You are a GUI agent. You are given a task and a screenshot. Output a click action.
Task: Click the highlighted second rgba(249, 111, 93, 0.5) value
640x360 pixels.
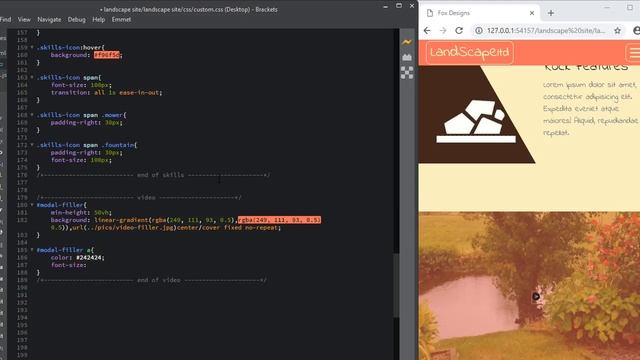[x=279, y=220]
